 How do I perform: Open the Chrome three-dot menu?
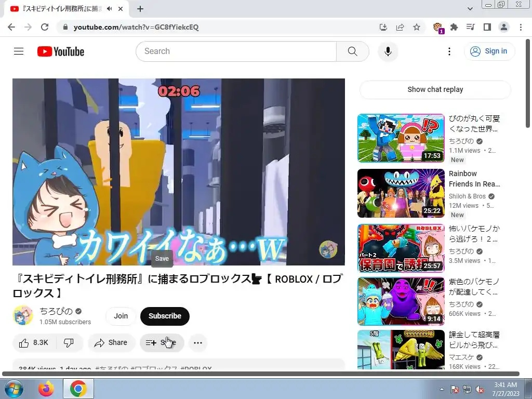521,27
